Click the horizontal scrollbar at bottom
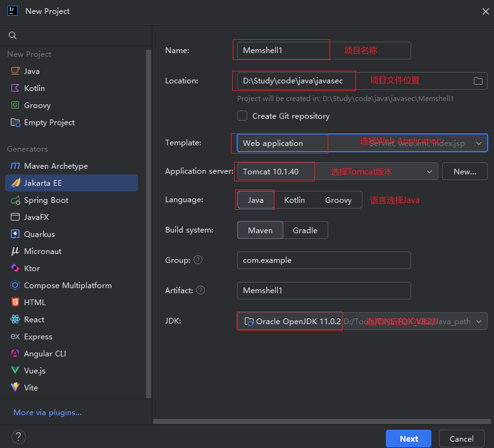The width and height of the screenshot is (494, 448). pyautogui.click(x=322, y=421)
